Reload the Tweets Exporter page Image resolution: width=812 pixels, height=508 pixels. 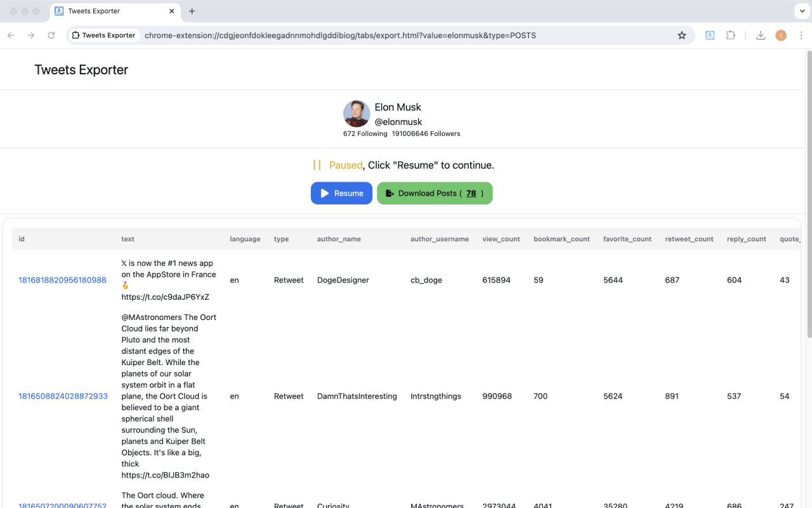coord(51,36)
